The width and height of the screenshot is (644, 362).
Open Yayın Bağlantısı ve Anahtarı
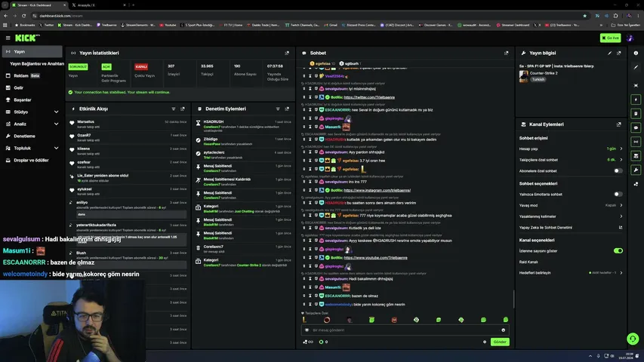36,63
